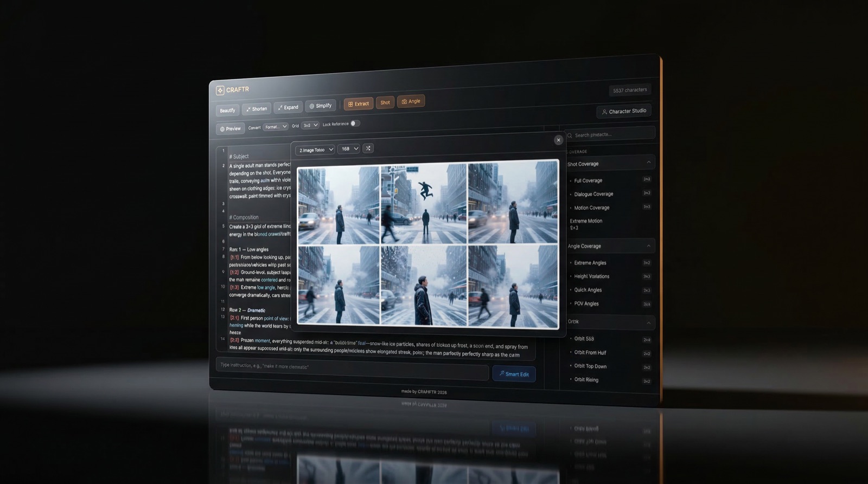Open the 2 Image dropdown in popup
The height and width of the screenshot is (484, 868).
[315, 150]
